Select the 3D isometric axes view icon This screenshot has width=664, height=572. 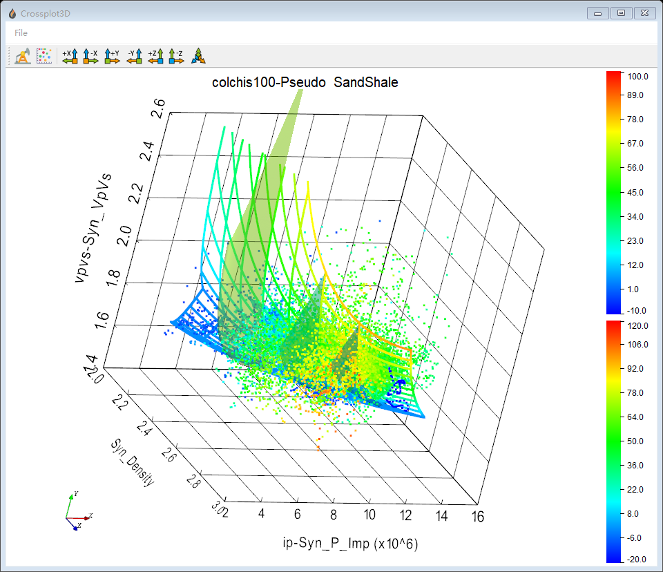198,56
